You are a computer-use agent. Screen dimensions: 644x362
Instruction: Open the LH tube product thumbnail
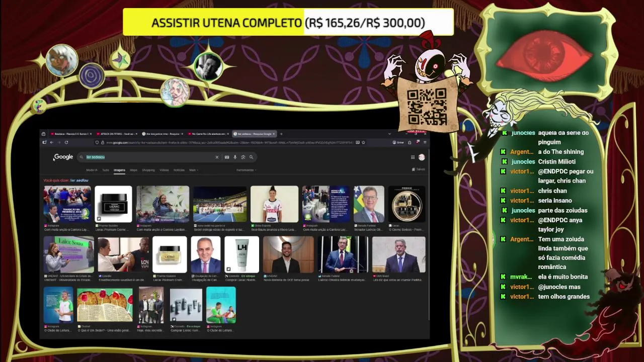242,254
